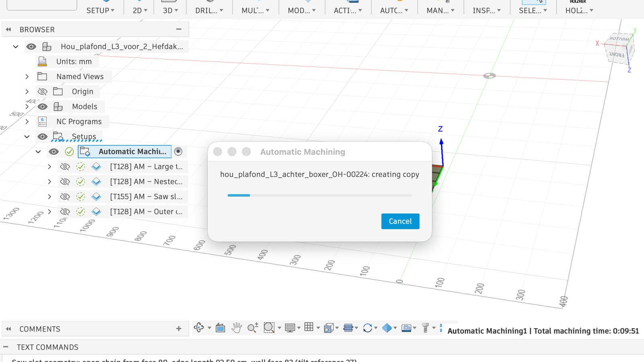Expand the NC Programs node
The image size is (644, 362).
coord(27,121)
